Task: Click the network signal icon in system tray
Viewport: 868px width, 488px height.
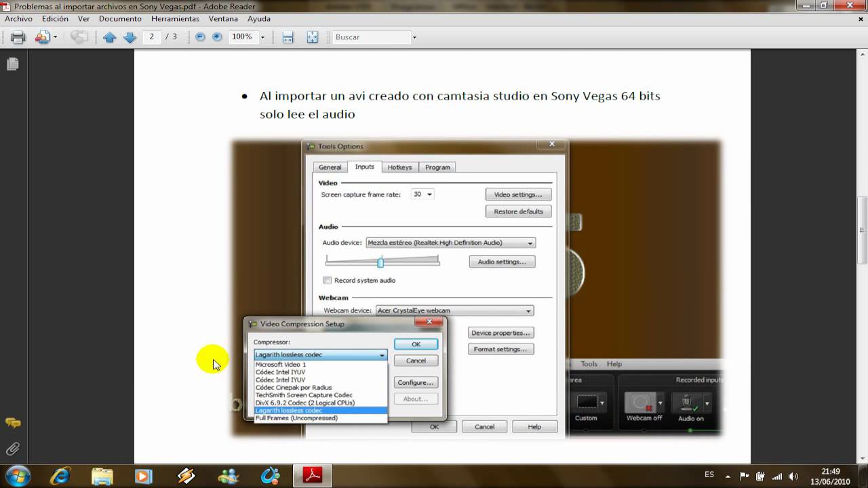Action: [x=777, y=476]
